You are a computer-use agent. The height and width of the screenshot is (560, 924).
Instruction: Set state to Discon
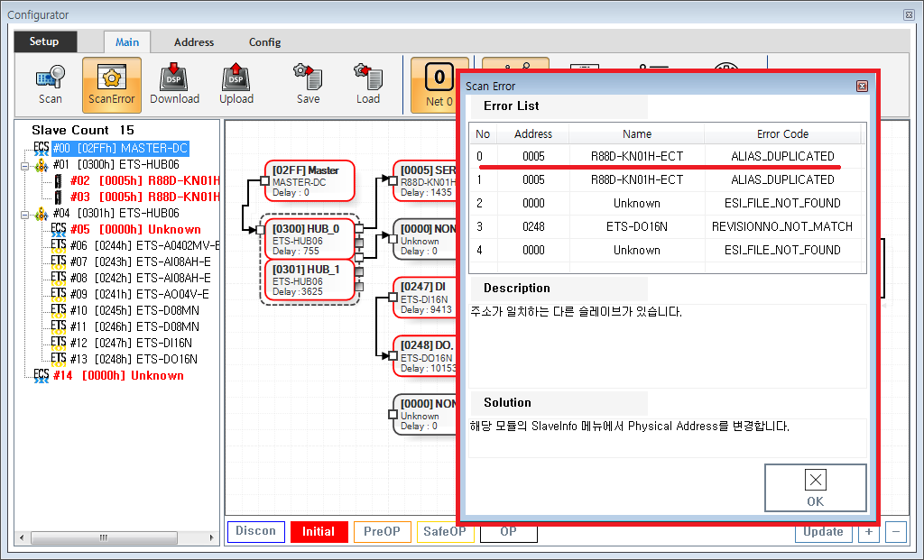pyautogui.click(x=256, y=532)
